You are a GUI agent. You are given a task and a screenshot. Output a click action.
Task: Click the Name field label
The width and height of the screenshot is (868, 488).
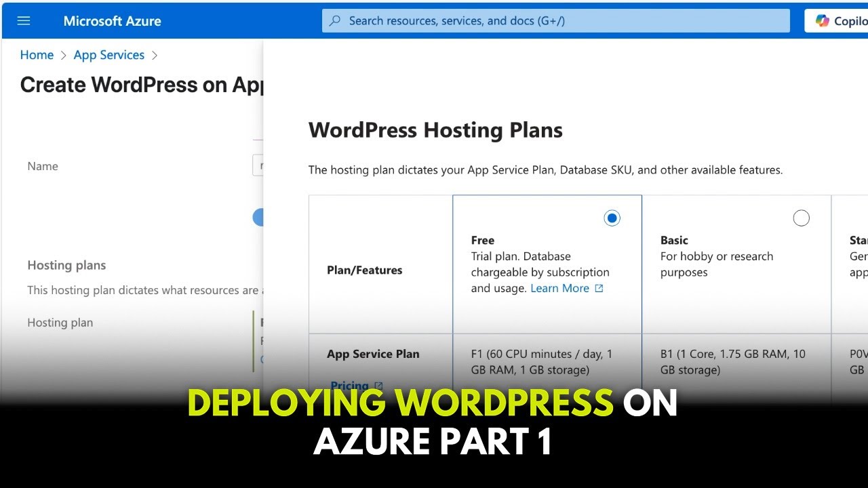pos(43,167)
